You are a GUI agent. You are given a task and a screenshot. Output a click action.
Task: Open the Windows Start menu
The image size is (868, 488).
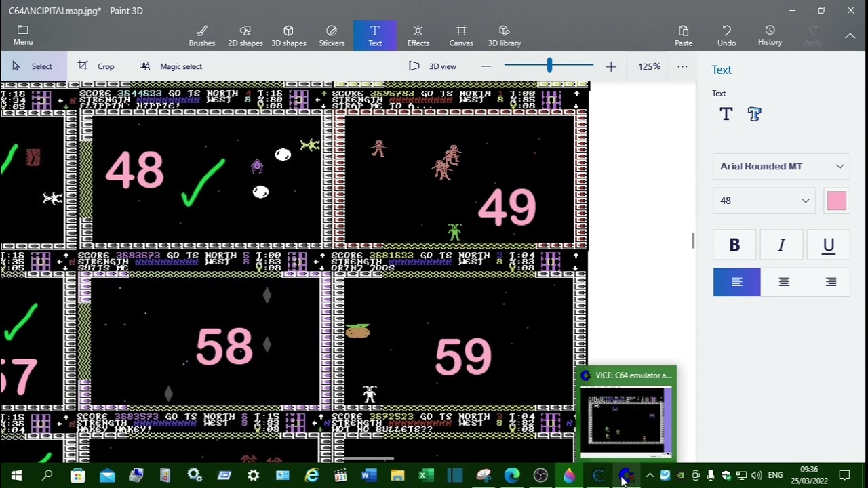tap(16, 475)
